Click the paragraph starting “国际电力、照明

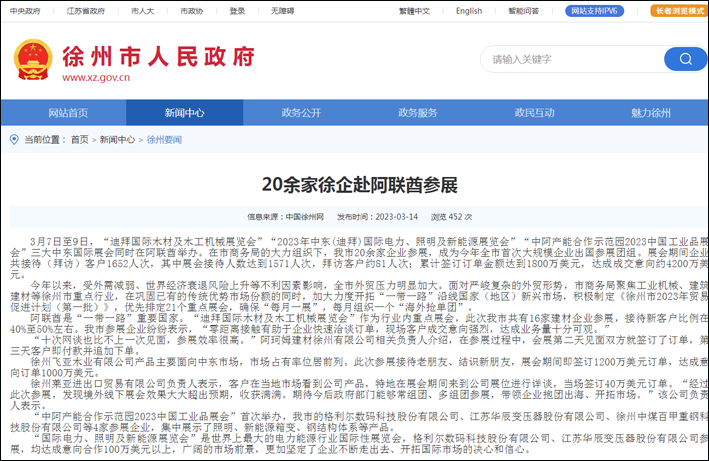359,444
